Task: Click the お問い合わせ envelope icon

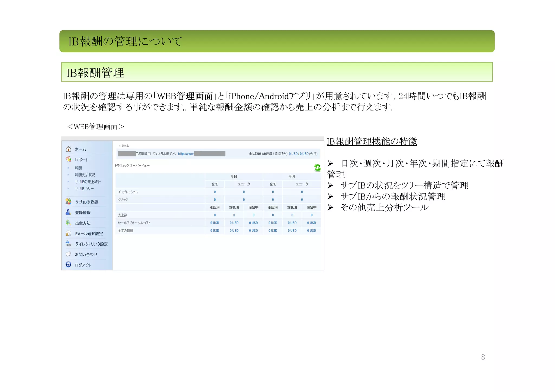Action: [x=69, y=254]
